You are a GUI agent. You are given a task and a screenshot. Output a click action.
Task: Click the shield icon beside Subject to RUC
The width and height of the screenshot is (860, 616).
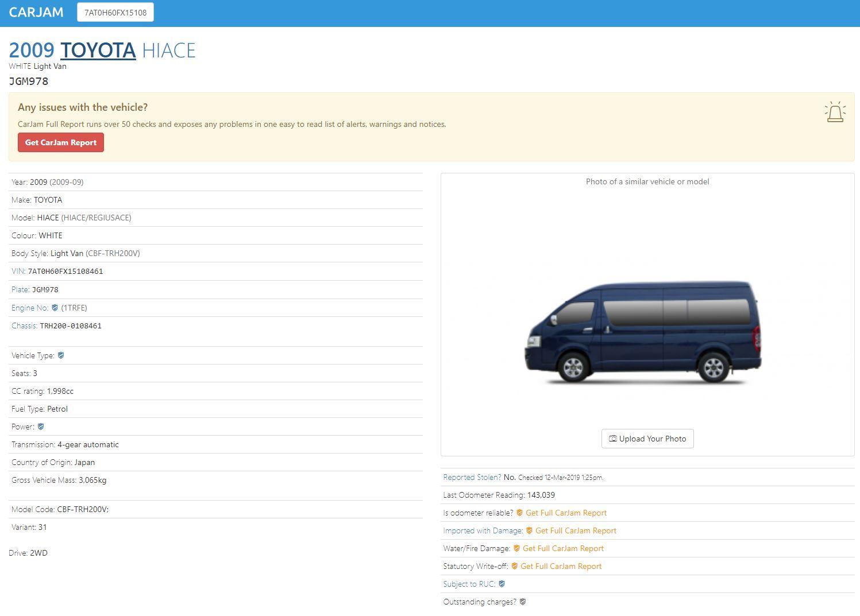coord(502,584)
